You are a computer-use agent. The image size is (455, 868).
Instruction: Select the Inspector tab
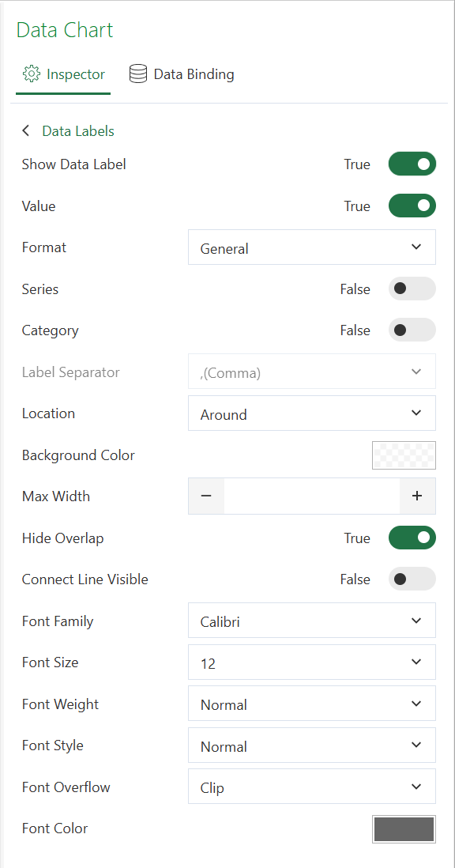click(x=63, y=74)
